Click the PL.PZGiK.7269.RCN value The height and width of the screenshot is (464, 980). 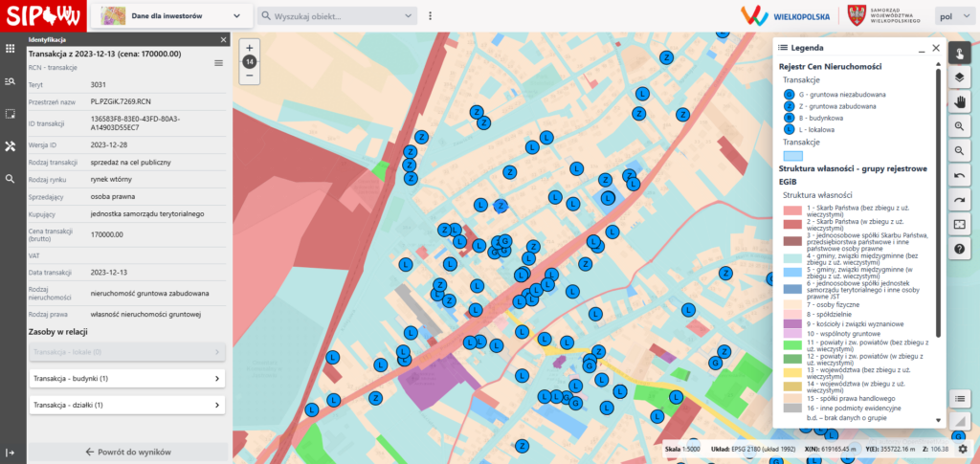[121, 101]
